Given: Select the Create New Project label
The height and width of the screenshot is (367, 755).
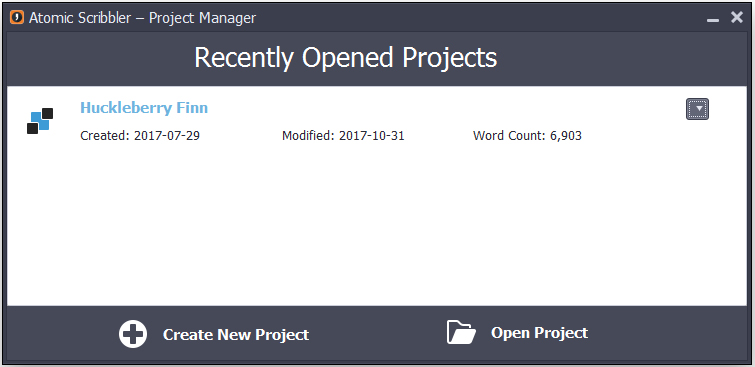Looking at the screenshot, I should pos(236,334).
